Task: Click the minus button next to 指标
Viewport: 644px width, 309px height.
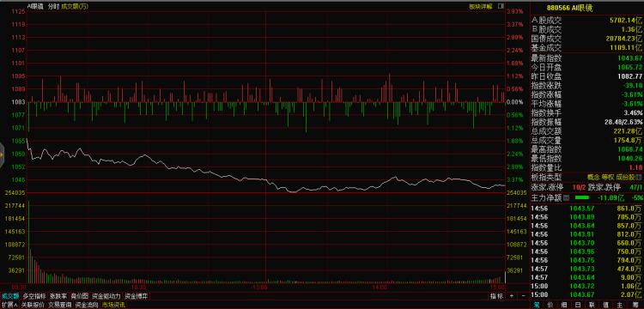Action: 523,296
